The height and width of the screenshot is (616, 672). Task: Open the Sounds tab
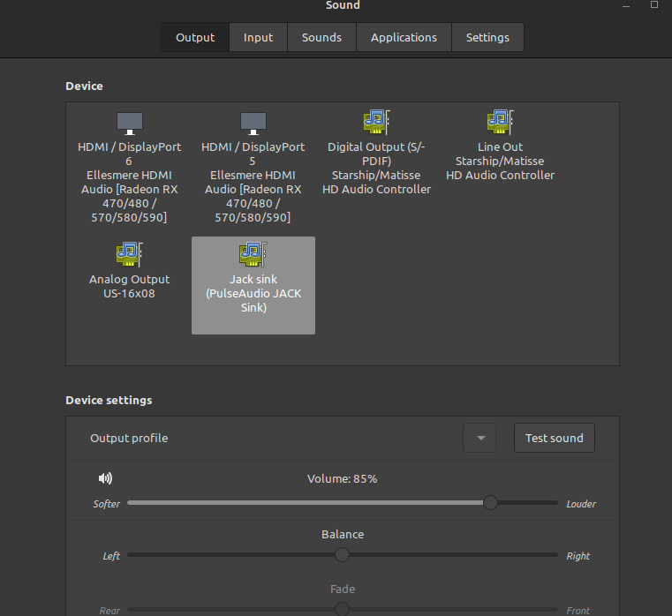321,37
